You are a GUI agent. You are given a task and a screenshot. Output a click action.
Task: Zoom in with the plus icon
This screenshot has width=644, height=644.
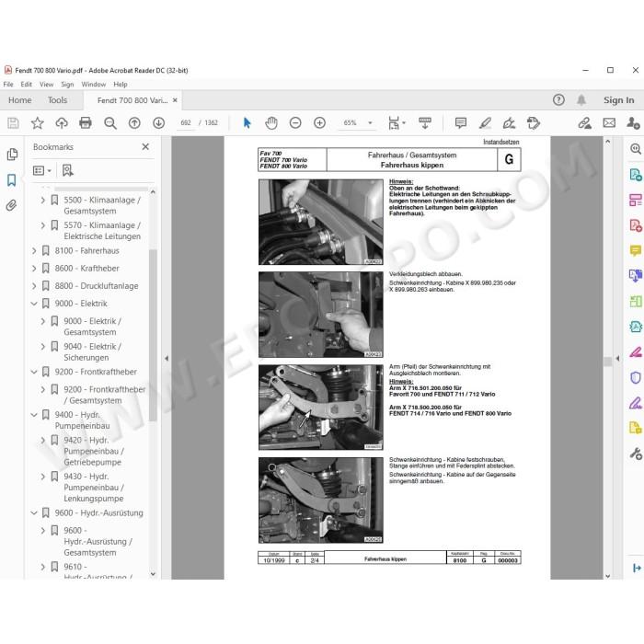(x=319, y=122)
